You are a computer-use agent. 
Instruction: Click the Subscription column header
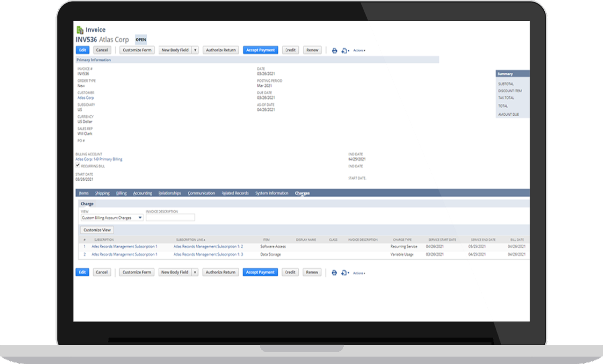(104, 240)
